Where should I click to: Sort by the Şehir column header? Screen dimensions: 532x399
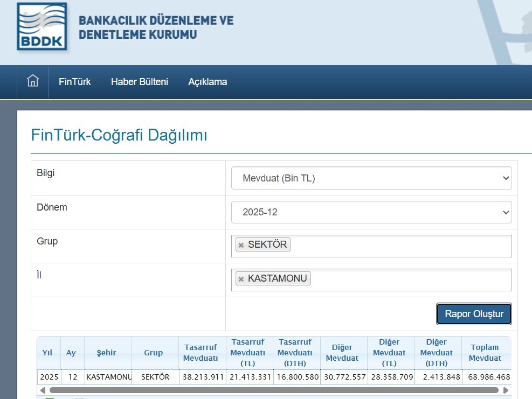tap(108, 353)
